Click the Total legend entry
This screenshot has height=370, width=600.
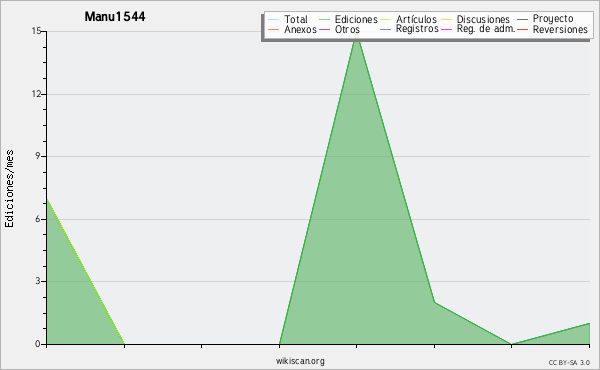pyautogui.click(x=288, y=19)
